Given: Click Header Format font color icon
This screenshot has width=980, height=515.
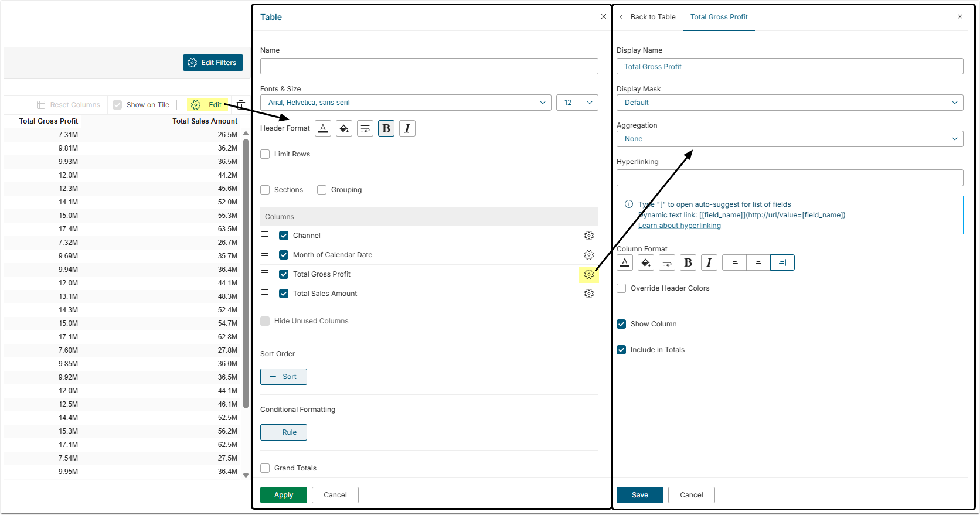Looking at the screenshot, I should click(x=323, y=128).
